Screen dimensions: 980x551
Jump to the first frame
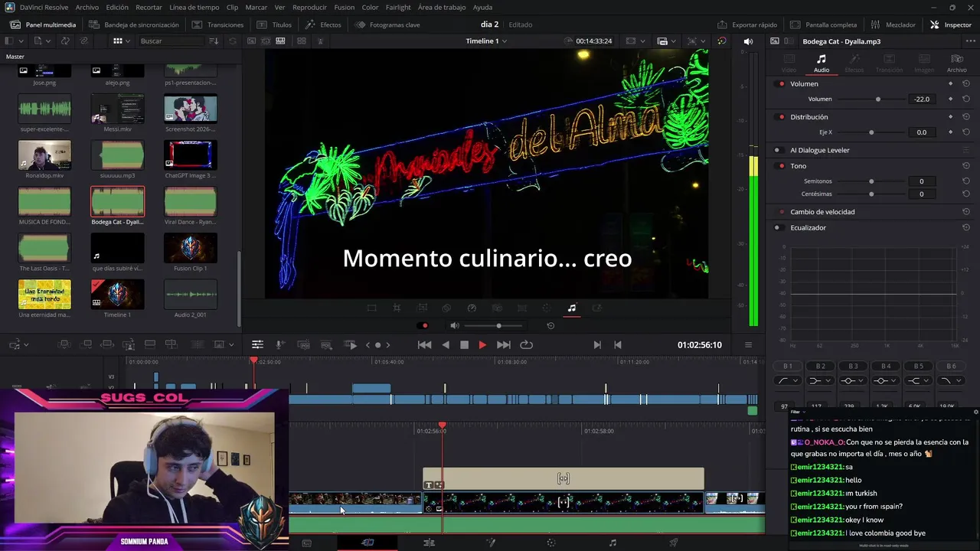tap(424, 345)
